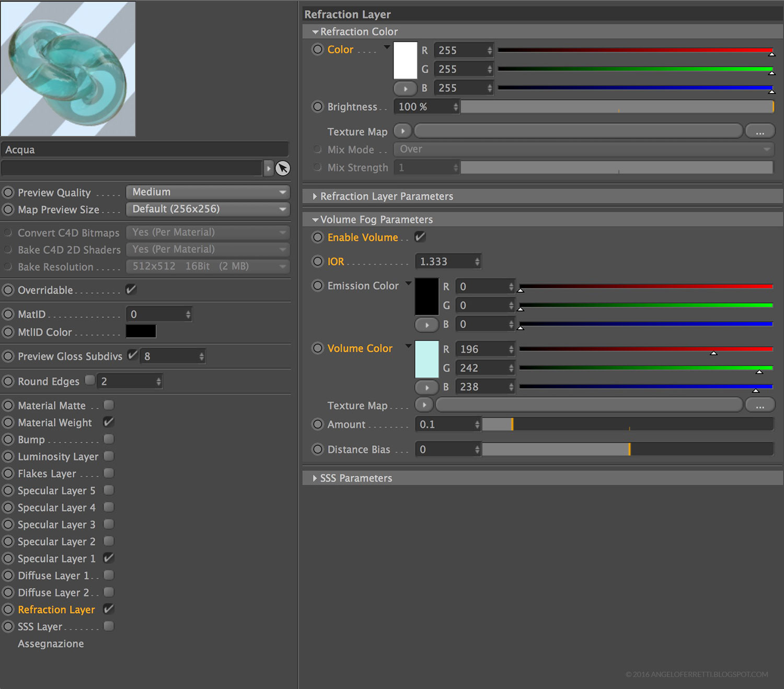The height and width of the screenshot is (689, 784).
Task: Click the black Emission Color swatch
Action: coord(426,296)
